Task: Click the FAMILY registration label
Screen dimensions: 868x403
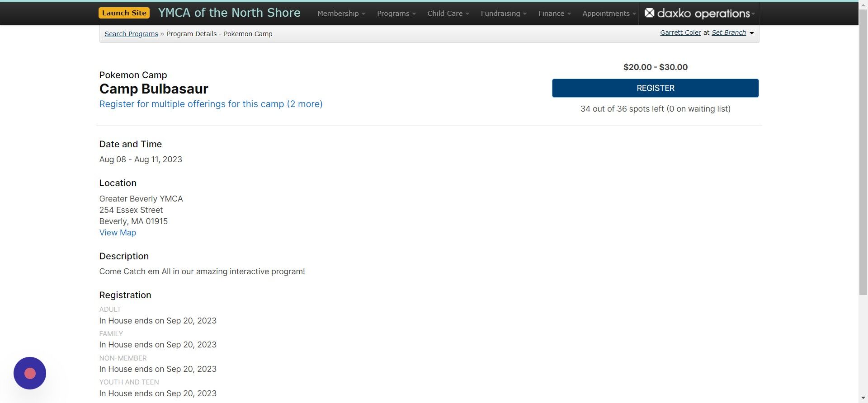Action: [x=111, y=334]
